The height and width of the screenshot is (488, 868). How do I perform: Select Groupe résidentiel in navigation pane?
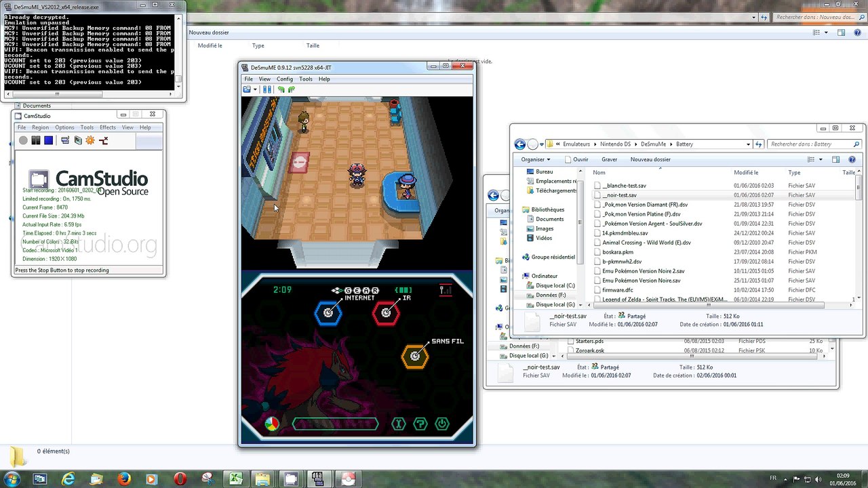553,257
